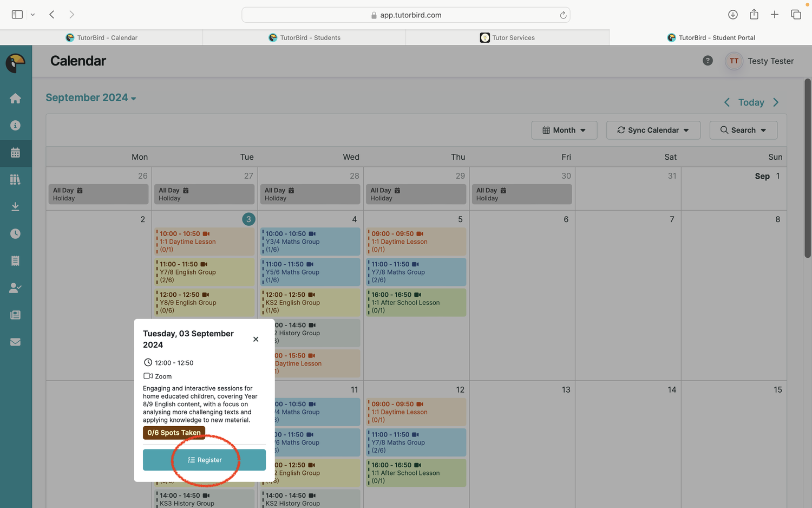Open the KS3 History Group 14:00 event
812x508 pixels.
(x=204, y=499)
